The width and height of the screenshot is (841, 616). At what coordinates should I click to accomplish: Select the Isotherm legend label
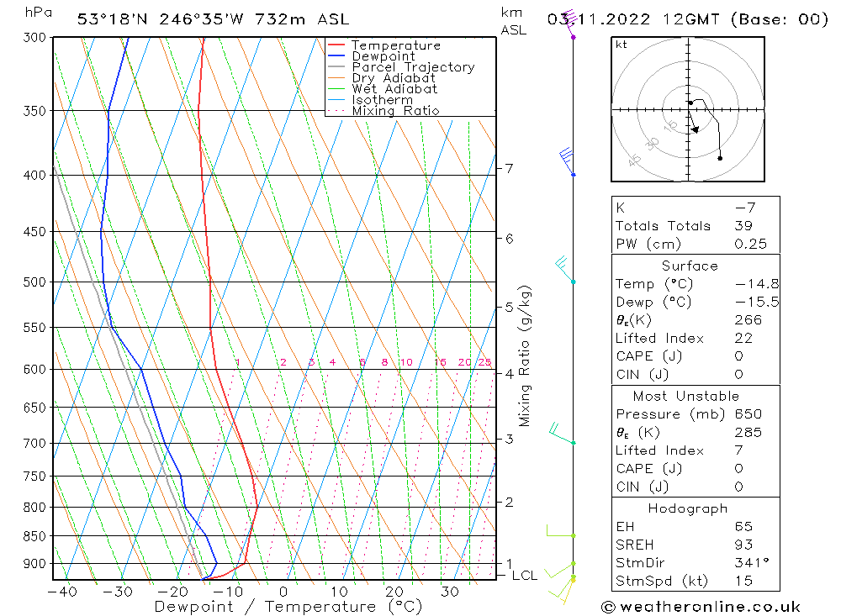coord(382,100)
